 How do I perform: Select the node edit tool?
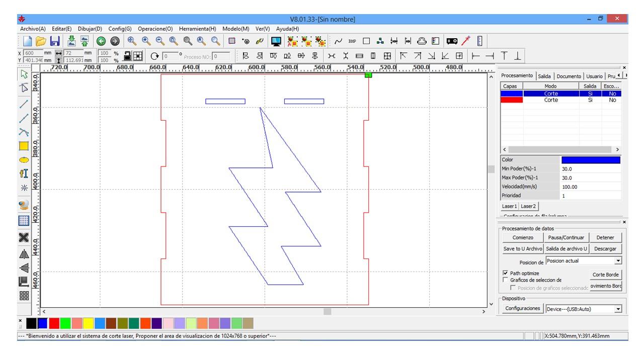[24, 88]
